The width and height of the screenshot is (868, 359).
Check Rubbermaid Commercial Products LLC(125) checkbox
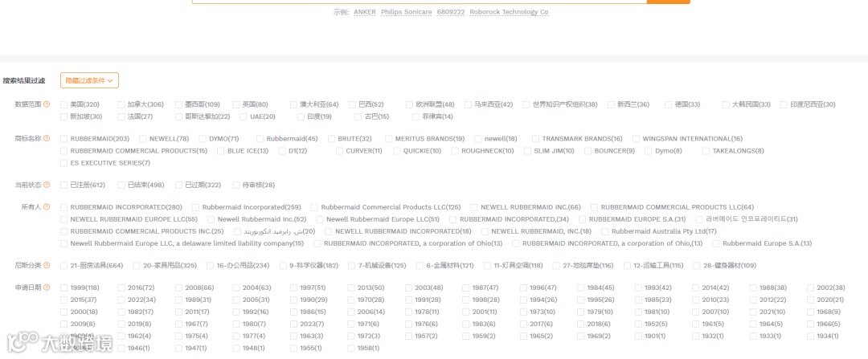point(314,207)
